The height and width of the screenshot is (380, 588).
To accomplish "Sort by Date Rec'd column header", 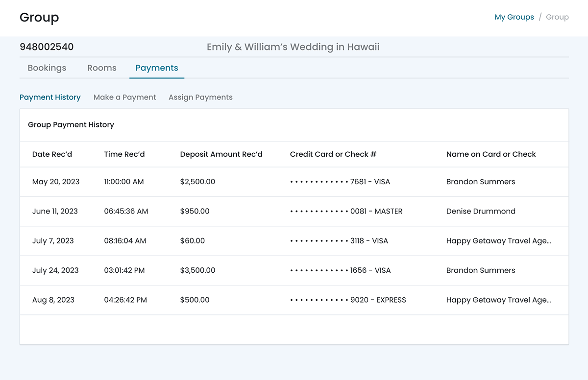I will [52, 154].
